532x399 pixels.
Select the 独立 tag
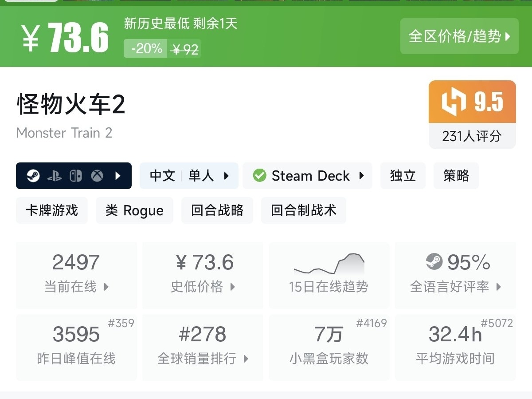tap(403, 176)
